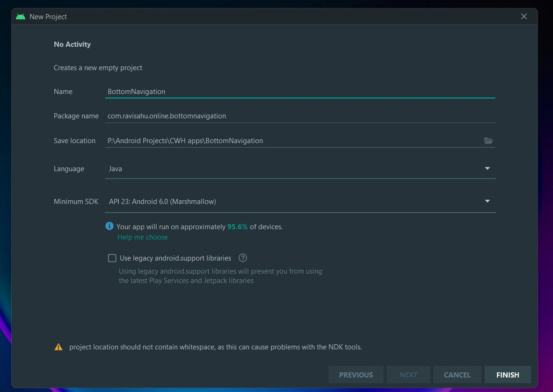
Task: Open the API 23 Android 6.0 SDK selector
Action: [300, 202]
